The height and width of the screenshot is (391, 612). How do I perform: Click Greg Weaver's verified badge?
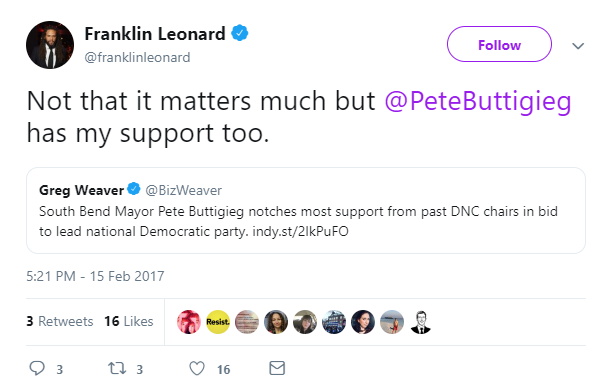[134, 189]
